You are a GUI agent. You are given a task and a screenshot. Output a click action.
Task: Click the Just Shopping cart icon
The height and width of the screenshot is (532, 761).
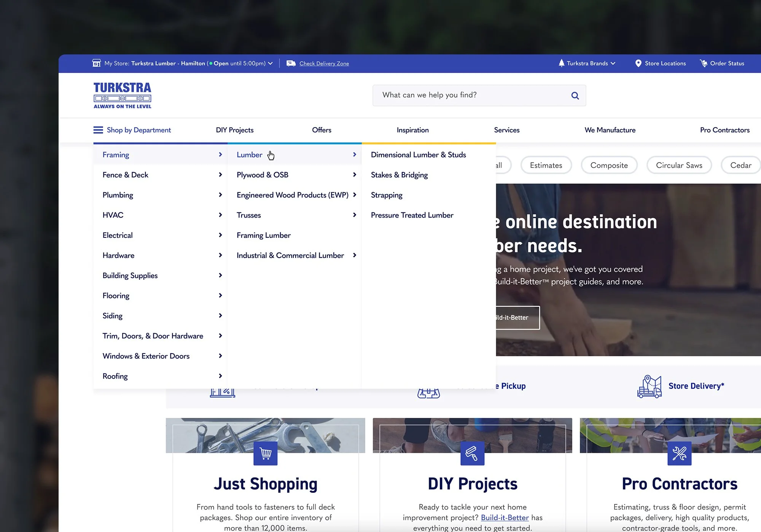[265, 453]
